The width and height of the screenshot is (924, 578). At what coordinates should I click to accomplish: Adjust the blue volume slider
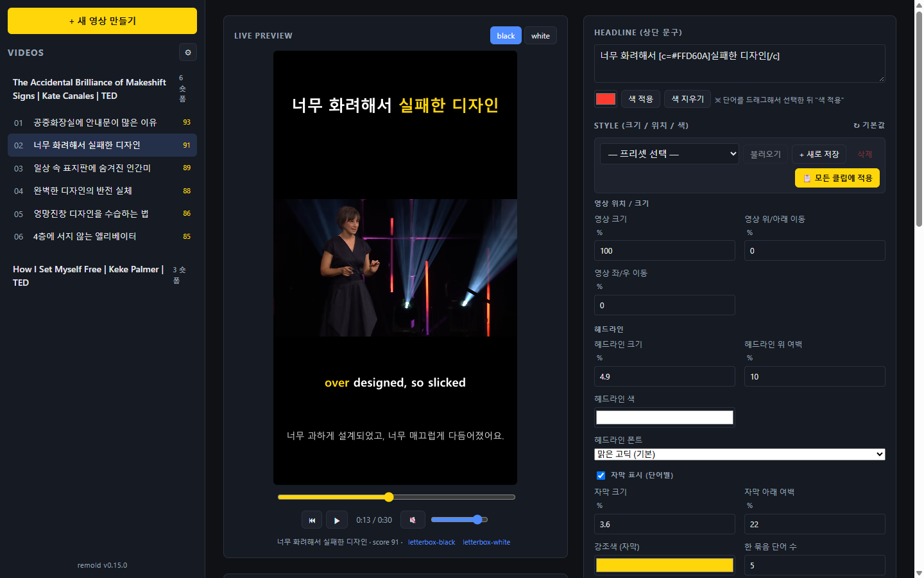pos(459,520)
